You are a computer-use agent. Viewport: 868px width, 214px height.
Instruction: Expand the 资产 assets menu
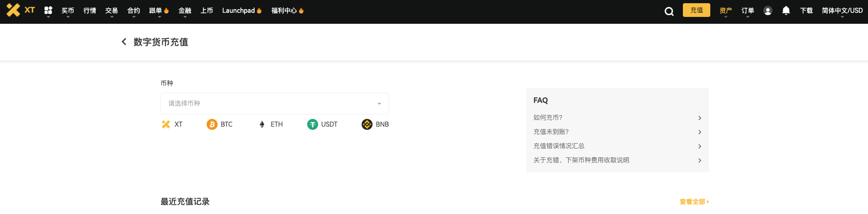click(725, 11)
